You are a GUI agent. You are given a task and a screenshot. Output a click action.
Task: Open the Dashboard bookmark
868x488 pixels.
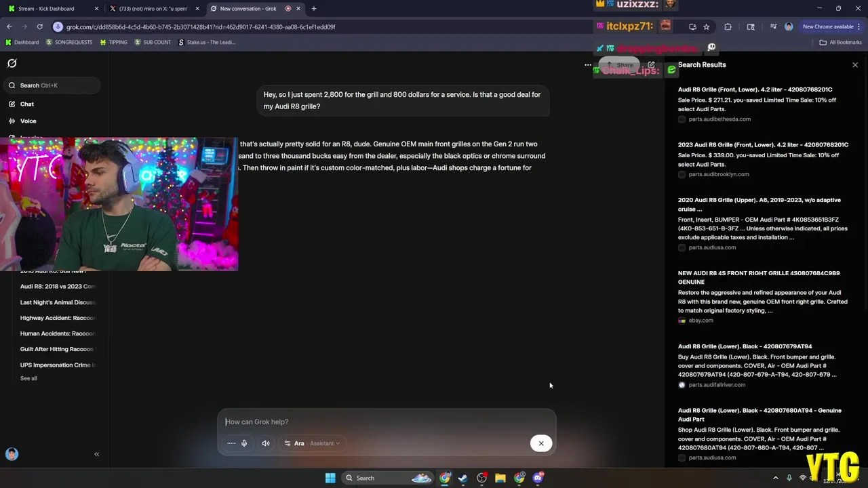tap(22, 42)
